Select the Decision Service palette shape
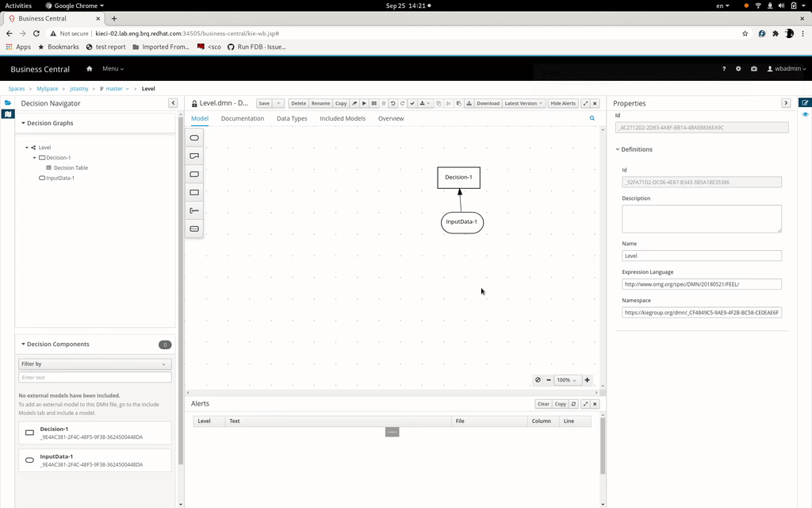 194,229
